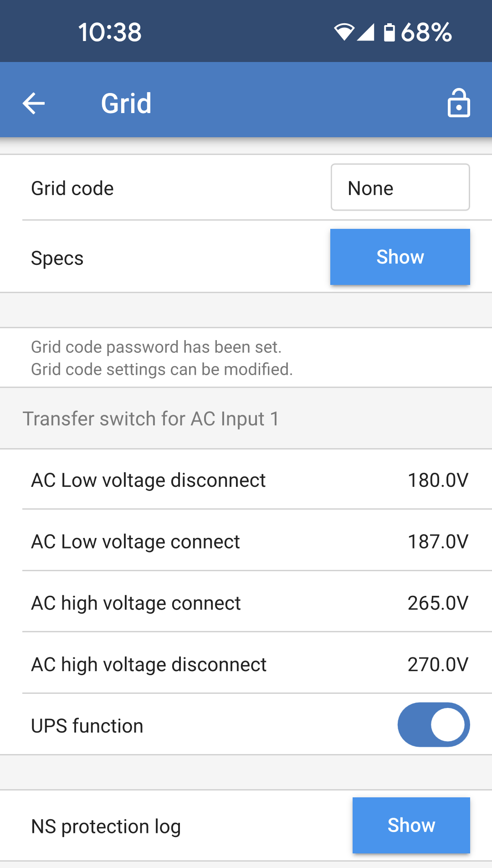The height and width of the screenshot is (868, 492).
Task: Tap the UPS function label
Action: coord(87,726)
